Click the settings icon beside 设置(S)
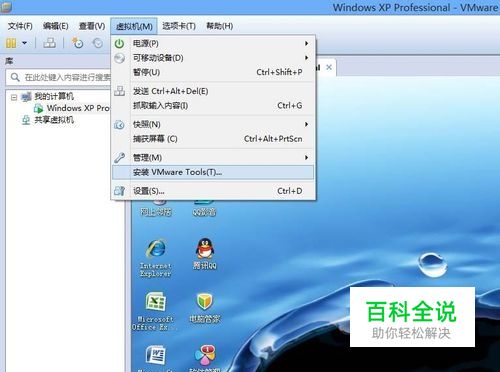Screen dimensions: 500x372 (119, 191)
